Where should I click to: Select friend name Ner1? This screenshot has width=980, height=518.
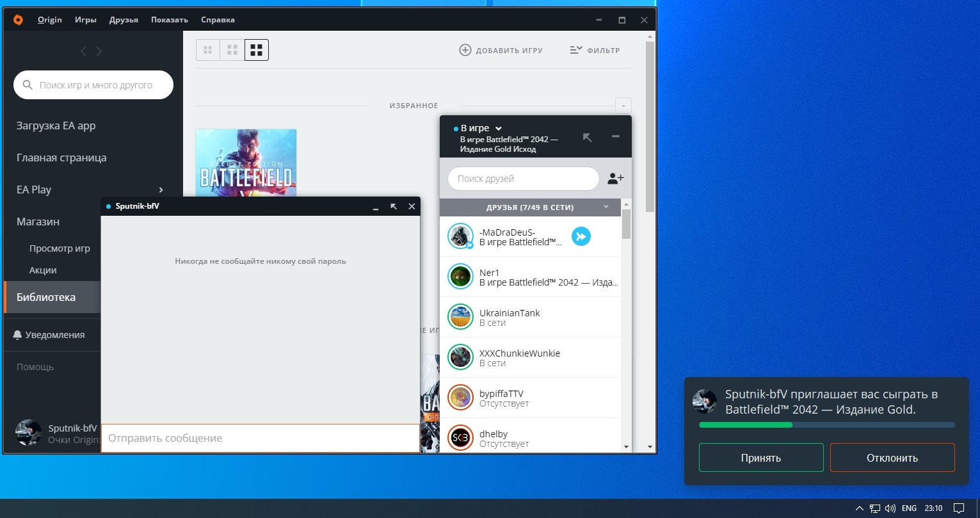tap(490, 273)
